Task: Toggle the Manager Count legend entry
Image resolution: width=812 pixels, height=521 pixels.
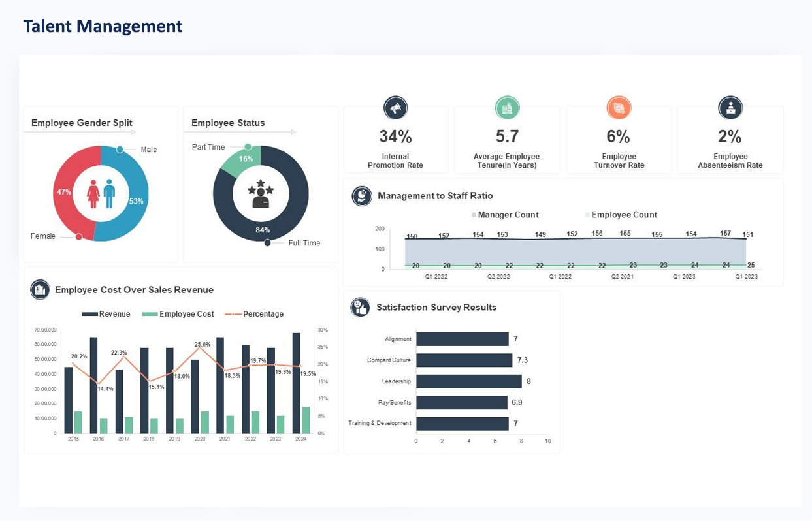Action: [505, 215]
